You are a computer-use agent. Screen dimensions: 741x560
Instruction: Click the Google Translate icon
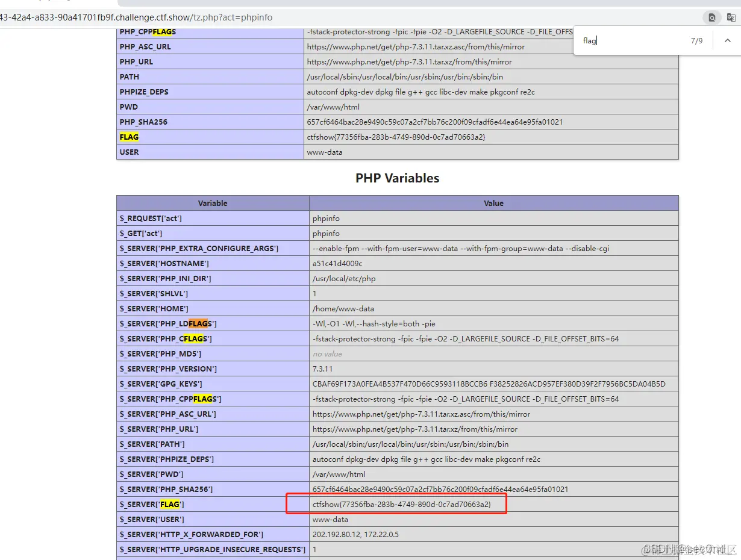731,17
